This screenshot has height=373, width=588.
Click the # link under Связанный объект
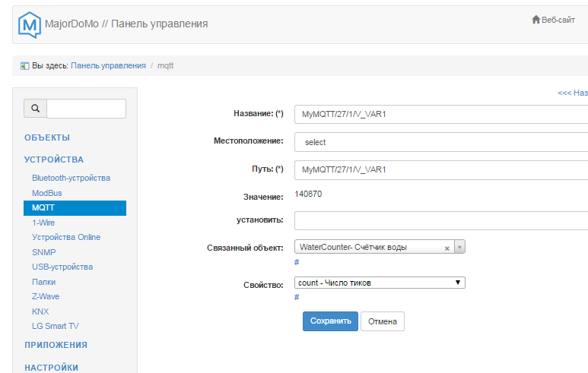pyautogui.click(x=297, y=262)
